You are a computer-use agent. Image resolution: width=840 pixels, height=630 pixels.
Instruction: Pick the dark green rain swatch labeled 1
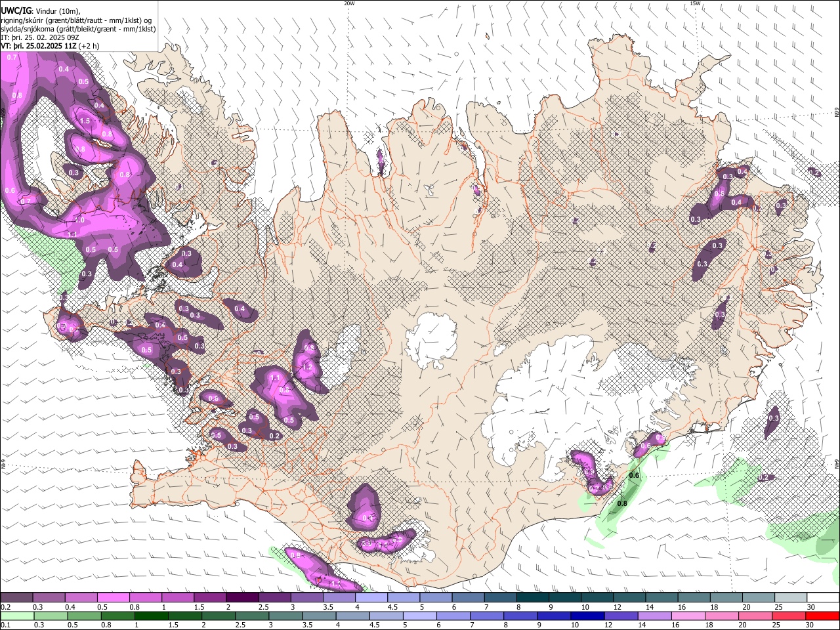point(150,616)
